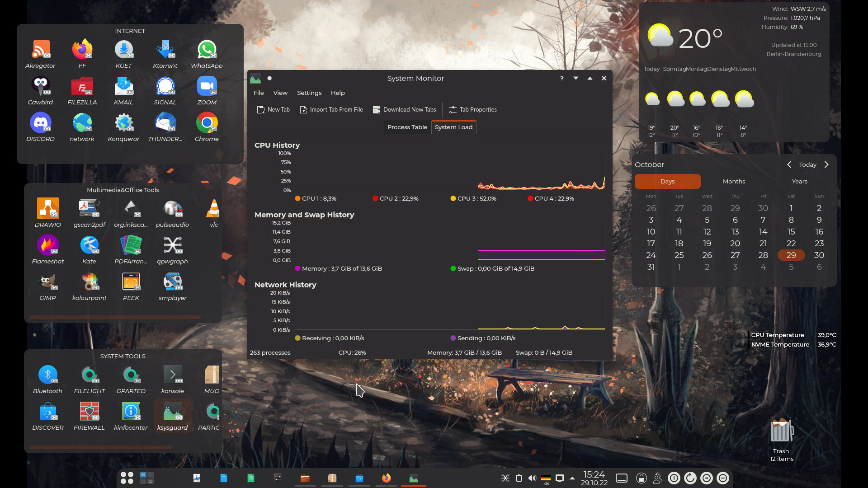This screenshot has width=868, height=488.
Task: Open Tab Properties in System Monitor
Action: click(x=473, y=110)
